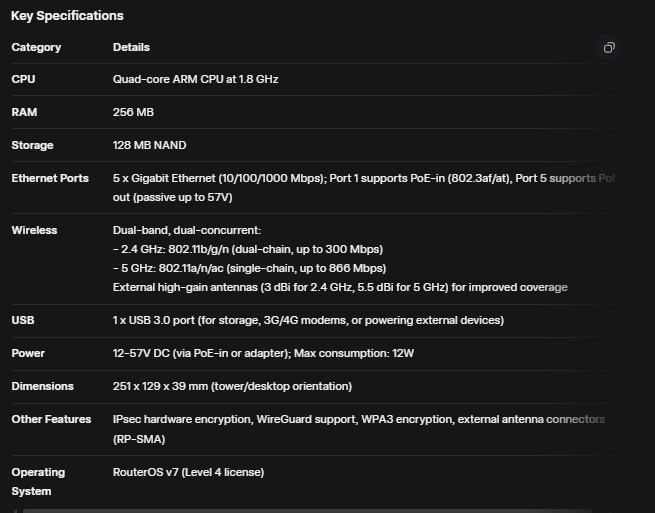Select the RAM row label

24,112
